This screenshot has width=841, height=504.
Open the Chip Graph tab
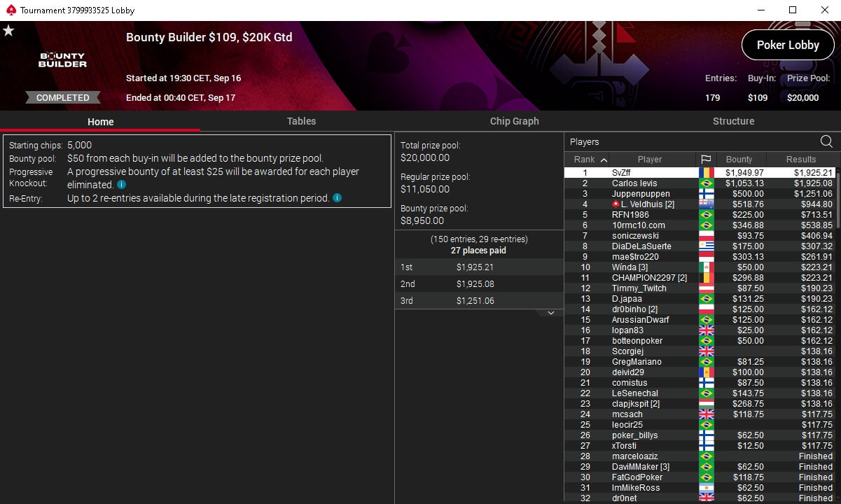tap(514, 121)
